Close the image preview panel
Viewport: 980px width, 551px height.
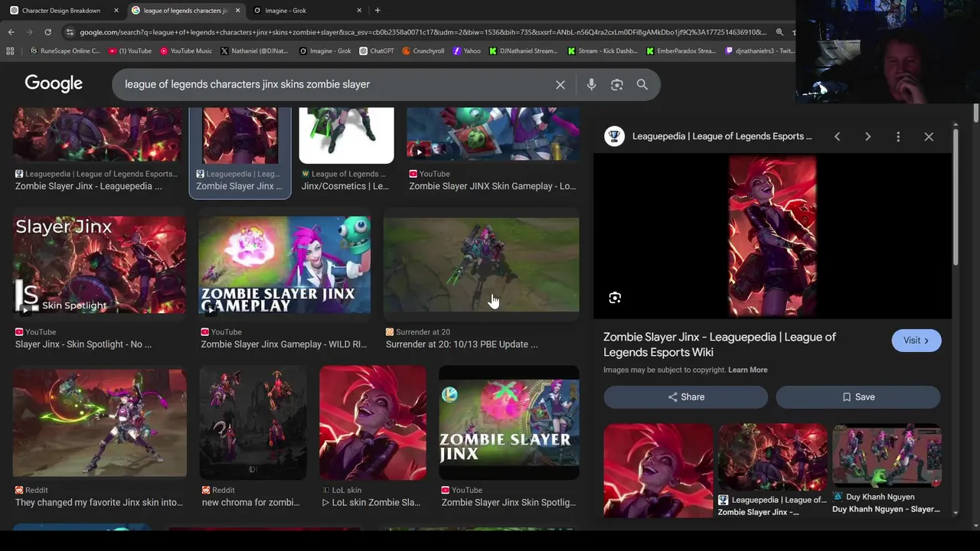(x=929, y=136)
